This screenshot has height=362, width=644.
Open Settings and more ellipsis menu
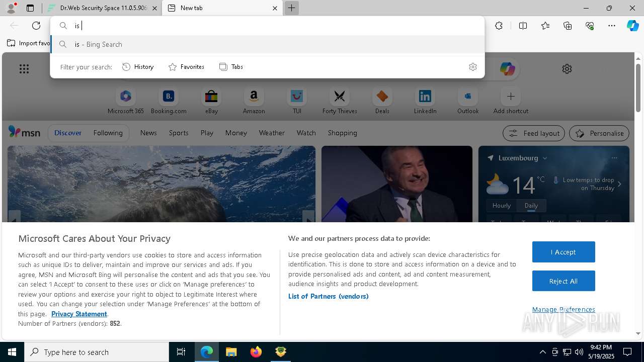click(x=612, y=26)
